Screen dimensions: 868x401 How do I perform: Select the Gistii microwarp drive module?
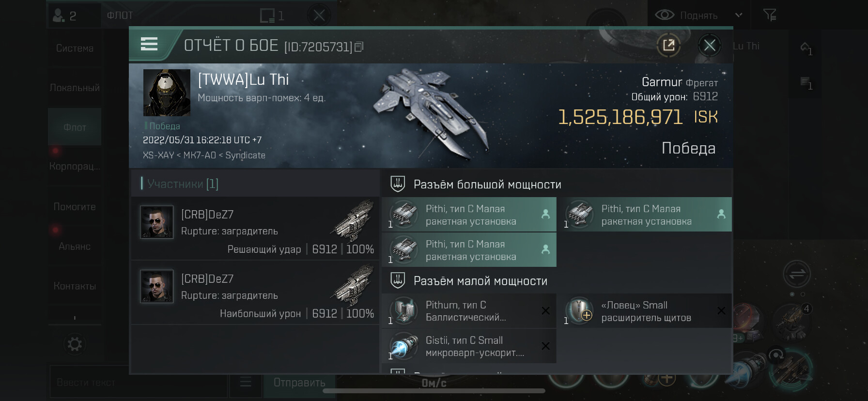pyautogui.click(x=469, y=346)
